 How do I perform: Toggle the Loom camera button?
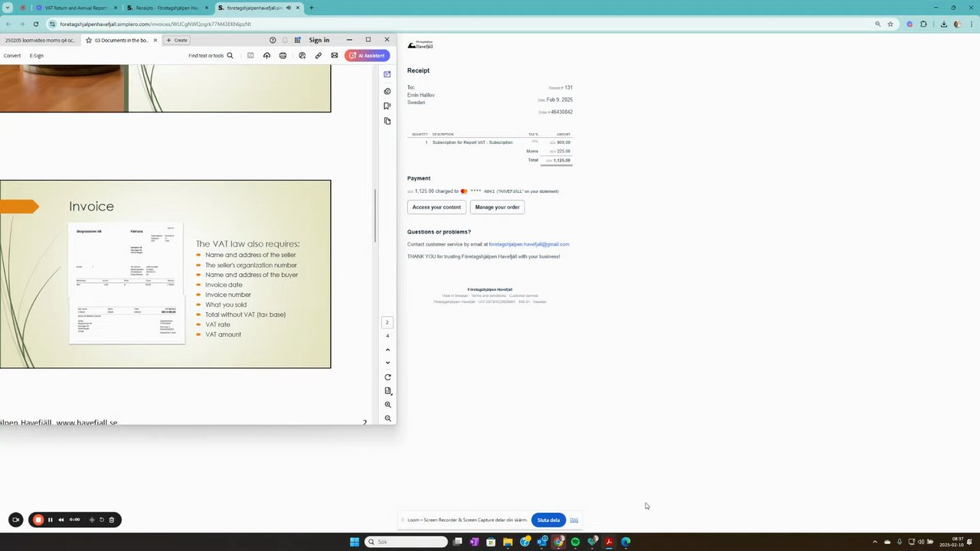15,520
